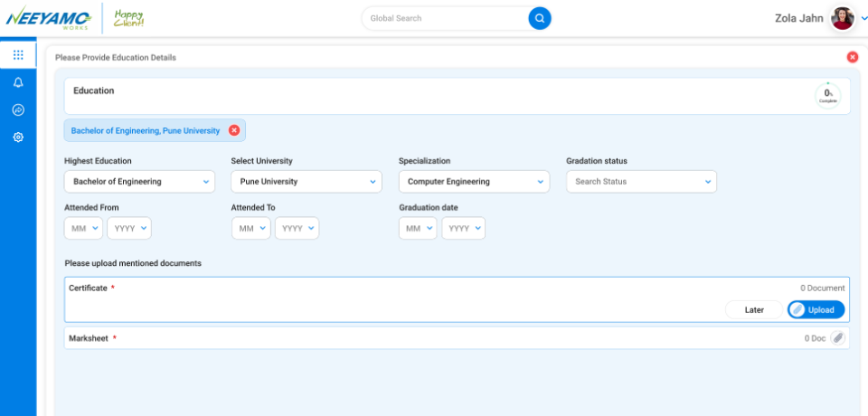Open the Specialization dropdown
868x416 pixels.
pos(474,182)
